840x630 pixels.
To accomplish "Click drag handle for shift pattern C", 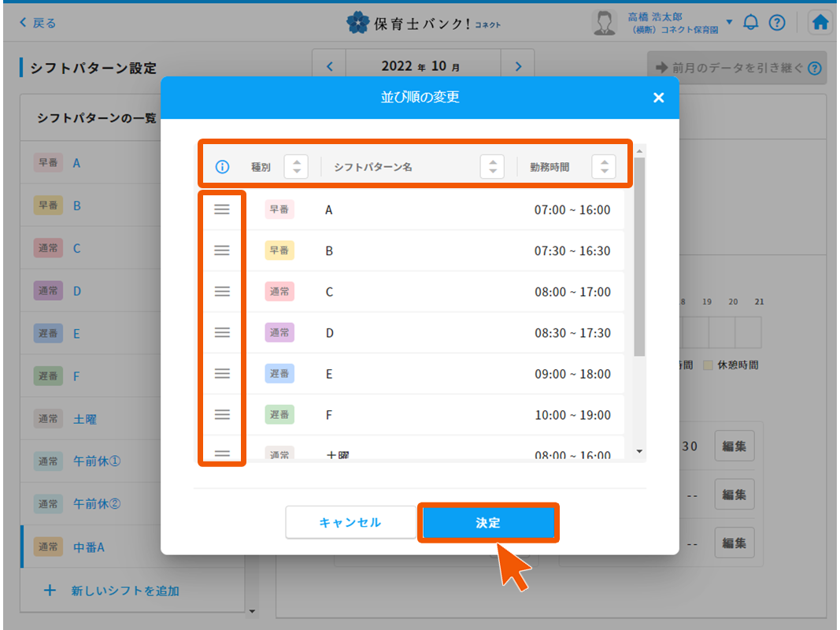I will pos(222,291).
